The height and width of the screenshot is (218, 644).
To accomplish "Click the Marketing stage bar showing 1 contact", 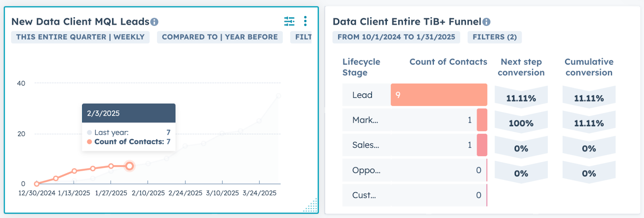I will coord(482,120).
